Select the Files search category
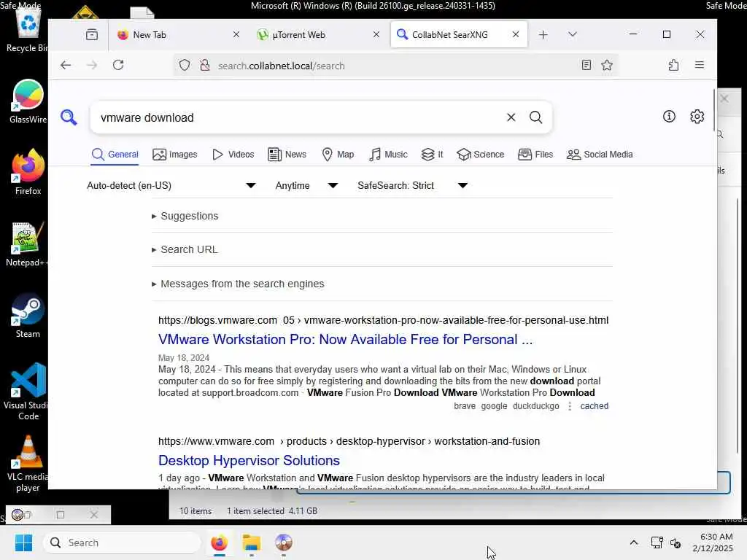Image resolution: width=747 pixels, height=560 pixels. click(535, 155)
